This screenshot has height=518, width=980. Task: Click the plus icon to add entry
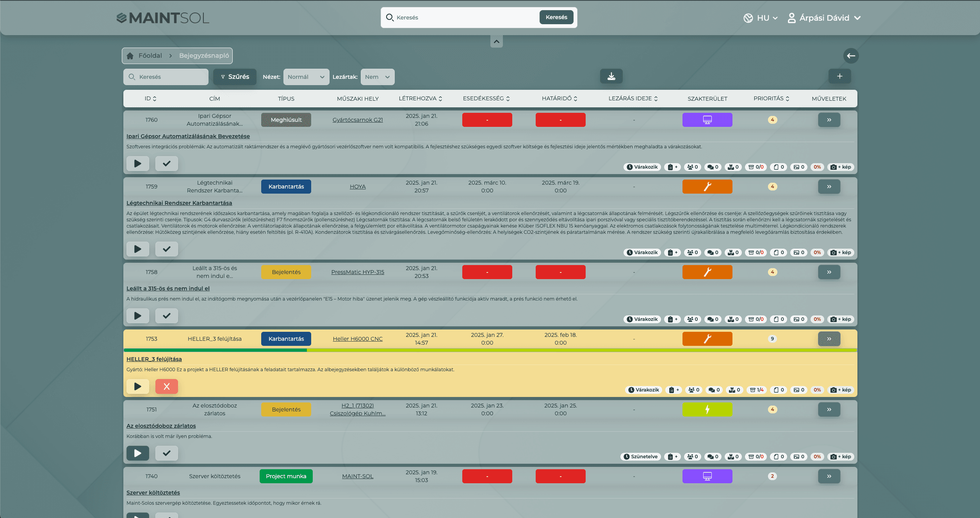tap(839, 77)
